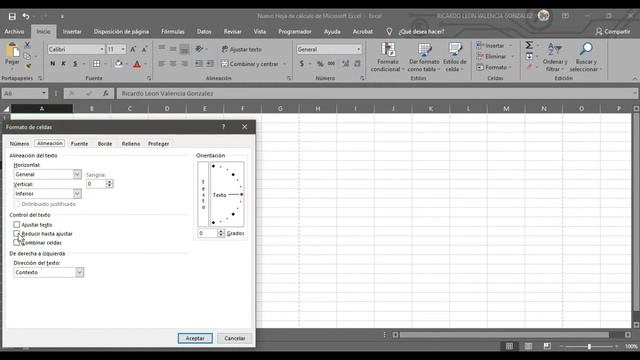Click the Font color A icon
640x360 pixels.
coord(137,64)
